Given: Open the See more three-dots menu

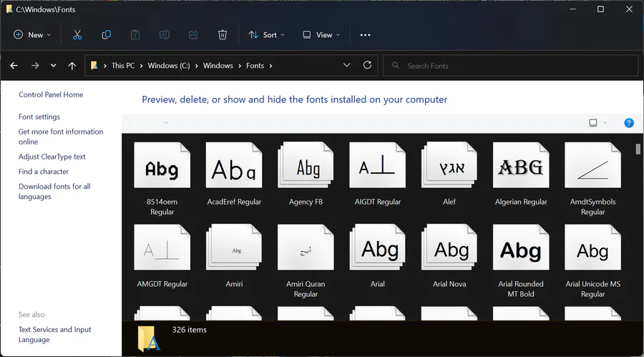Looking at the screenshot, I should click(x=365, y=35).
